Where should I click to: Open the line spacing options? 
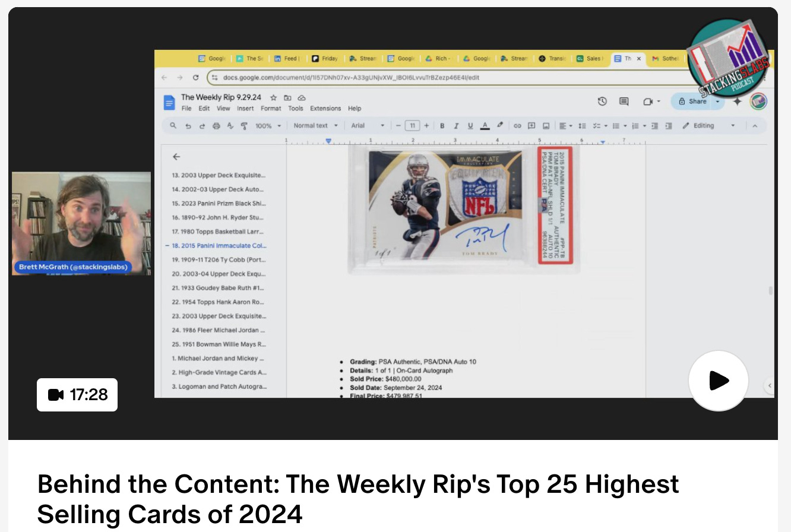pos(583,126)
